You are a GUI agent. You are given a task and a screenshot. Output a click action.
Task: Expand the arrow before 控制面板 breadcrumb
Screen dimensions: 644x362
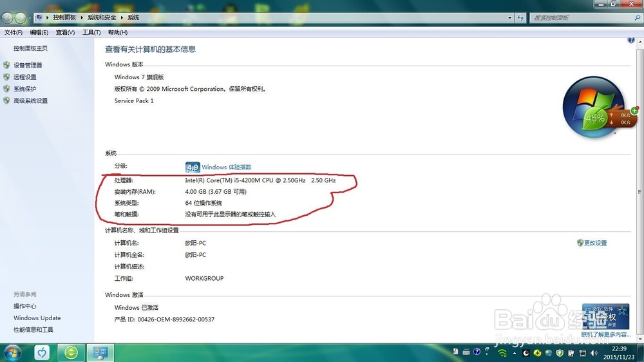pyautogui.click(x=48, y=17)
